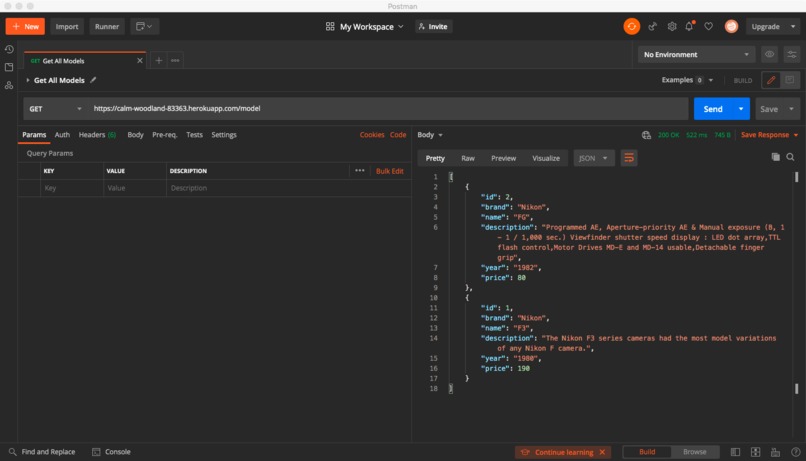The image size is (806, 461).
Task: Click the pencil edit icon beside Get All Models
Action: [x=93, y=80]
